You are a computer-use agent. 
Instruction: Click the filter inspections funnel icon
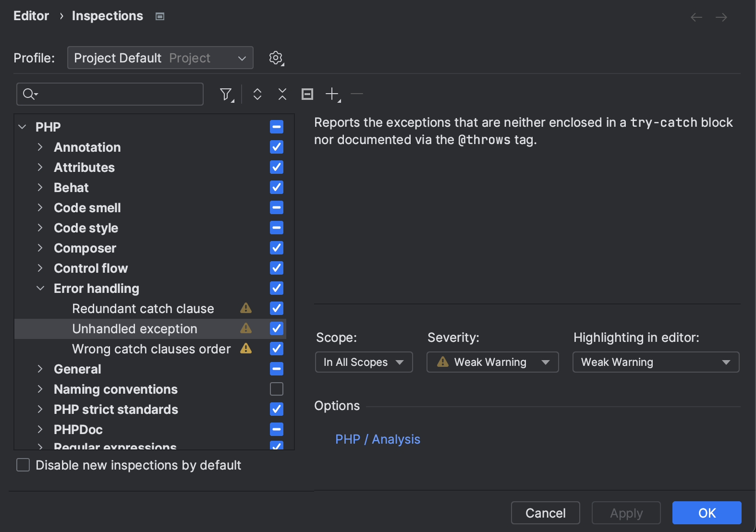tap(226, 94)
